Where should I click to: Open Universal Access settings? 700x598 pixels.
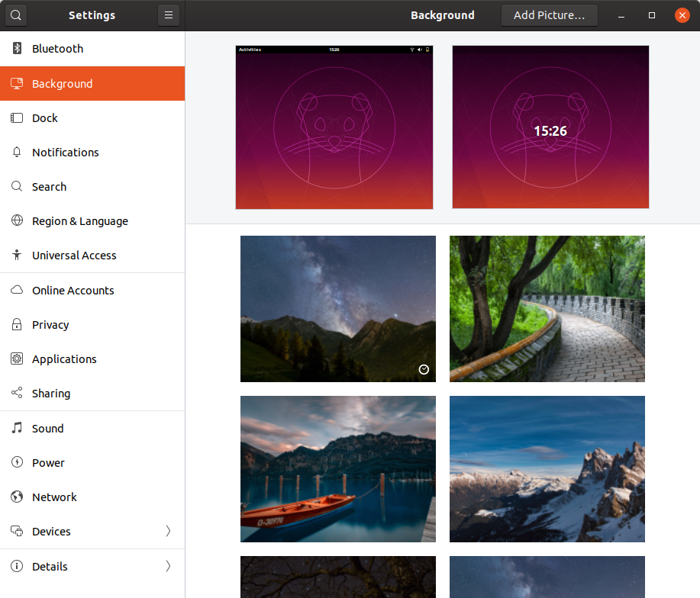pos(92,255)
